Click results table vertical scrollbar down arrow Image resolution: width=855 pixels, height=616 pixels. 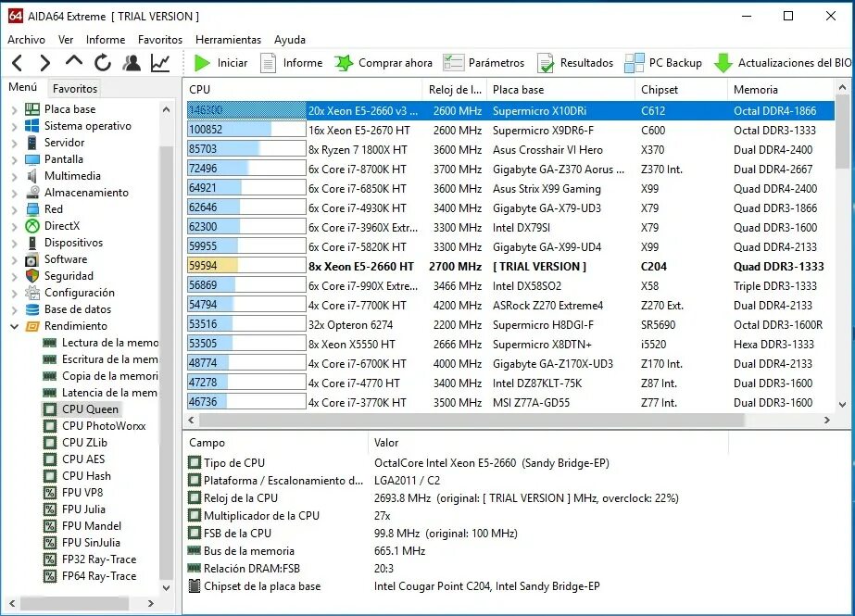tap(842, 405)
